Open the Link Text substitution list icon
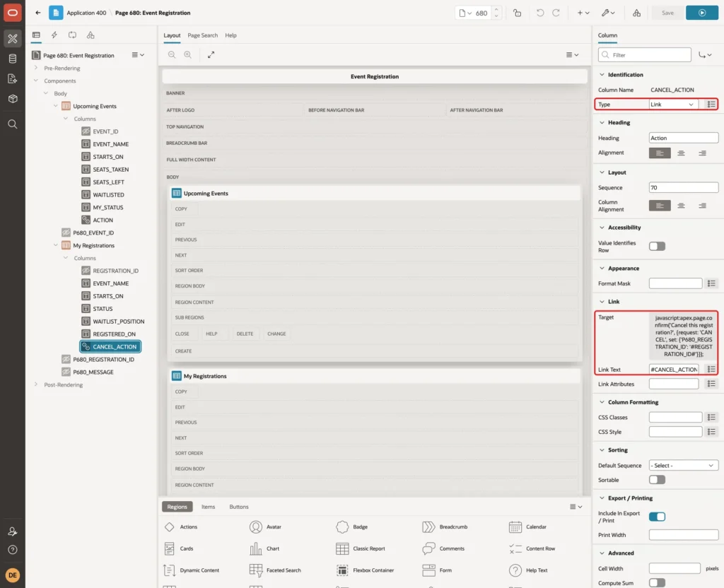 tap(711, 369)
